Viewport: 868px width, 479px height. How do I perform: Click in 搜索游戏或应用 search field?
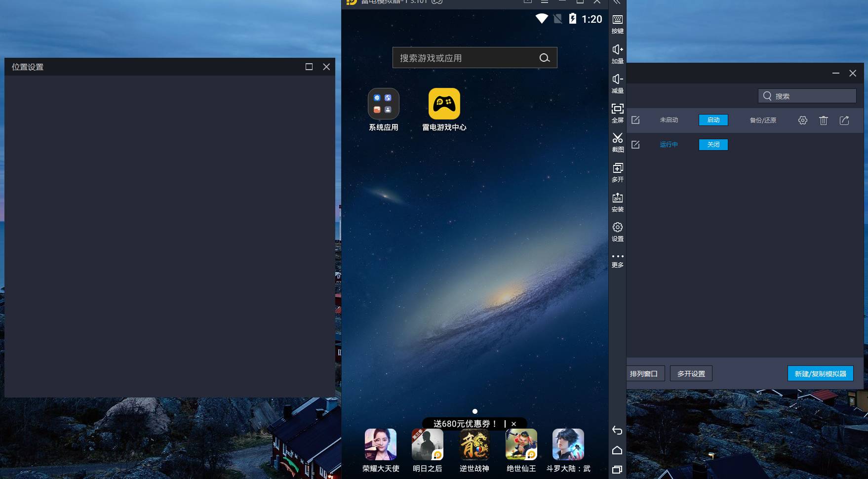pos(474,58)
